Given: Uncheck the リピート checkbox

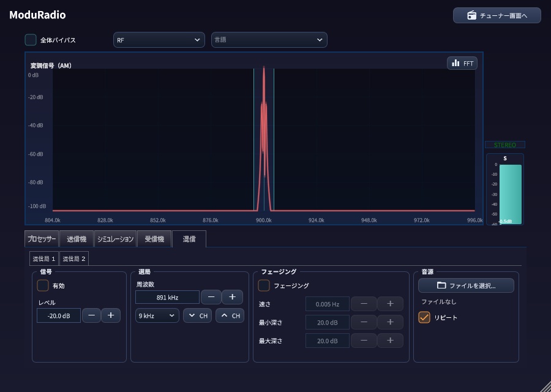Looking at the screenshot, I should [x=424, y=317].
